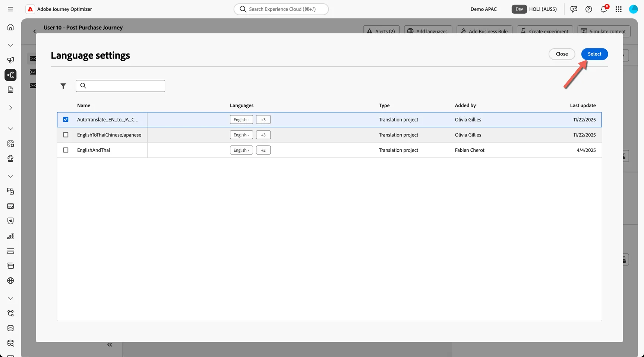Click the Search Experience Cloud field
The image size is (644, 357).
click(281, 9)
